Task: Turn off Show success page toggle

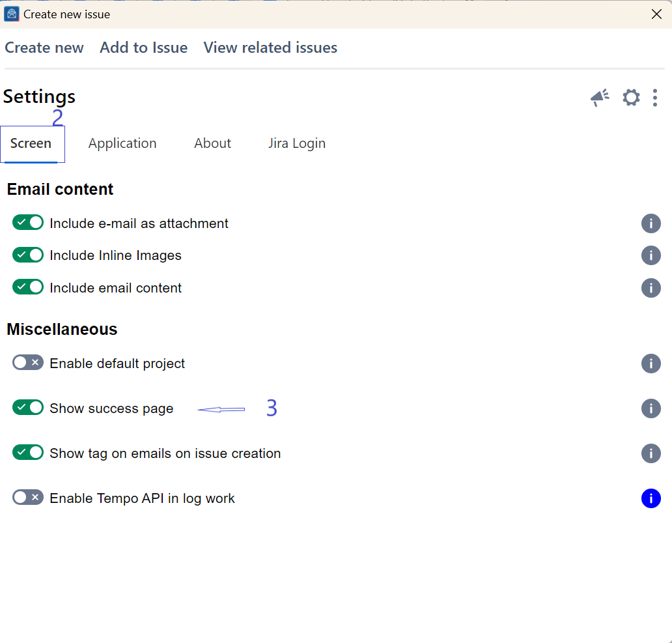Action: 28,408
